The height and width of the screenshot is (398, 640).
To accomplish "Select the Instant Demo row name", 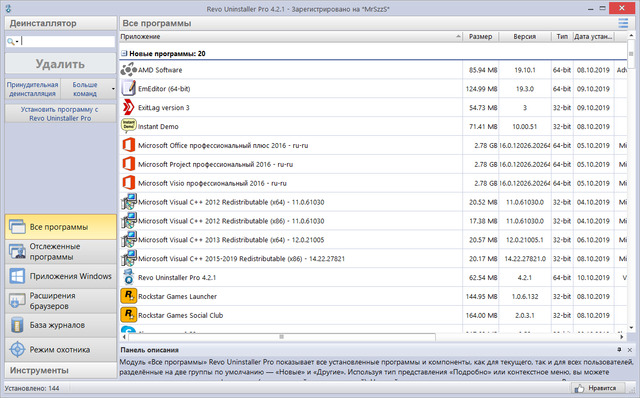I will (x=158, y=127).
